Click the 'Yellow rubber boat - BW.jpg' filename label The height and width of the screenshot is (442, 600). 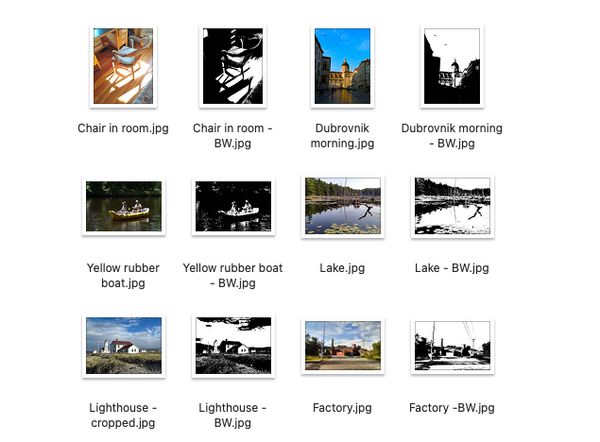pyautogui.click(x=233, y=276)
